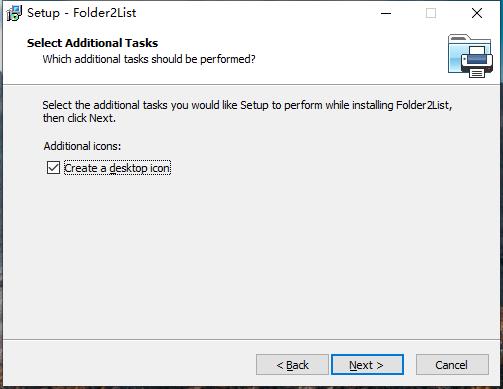This screenshot has height=389, width=503.
Task: Continue the installation with Next
Action: (367, 365)
